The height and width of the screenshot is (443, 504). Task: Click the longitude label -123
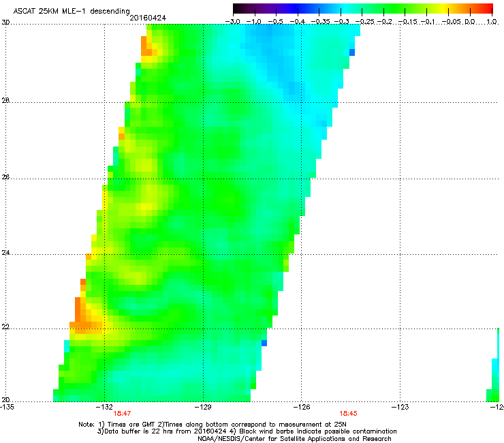coord(400,407)
